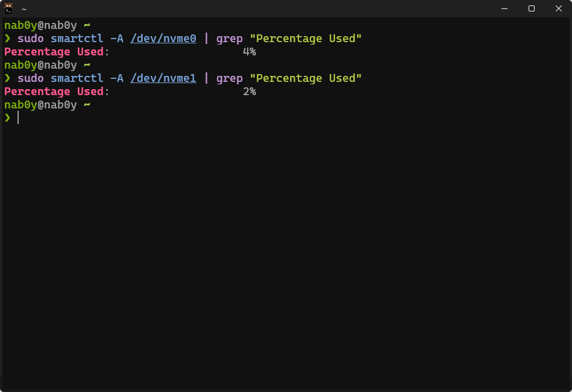Click the -A flag in the nvme0 command
The width and height of the screenshot is (572, 392).
coord(117,39)
